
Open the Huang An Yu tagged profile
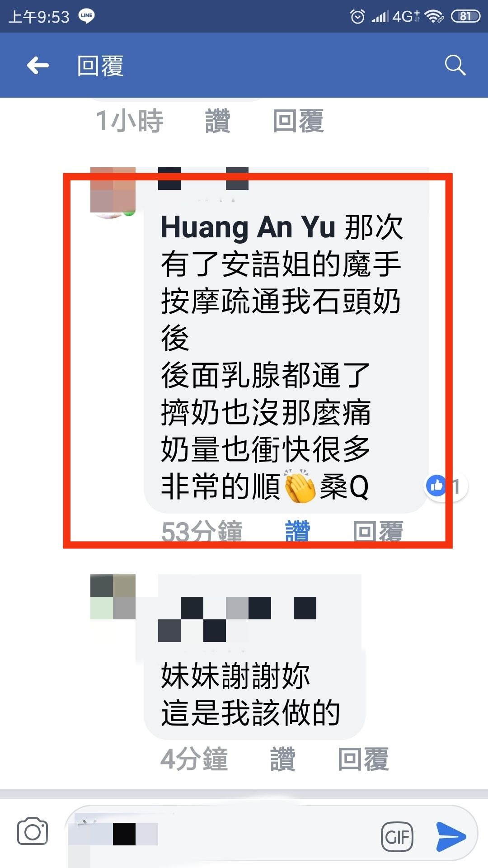(248, 226)
